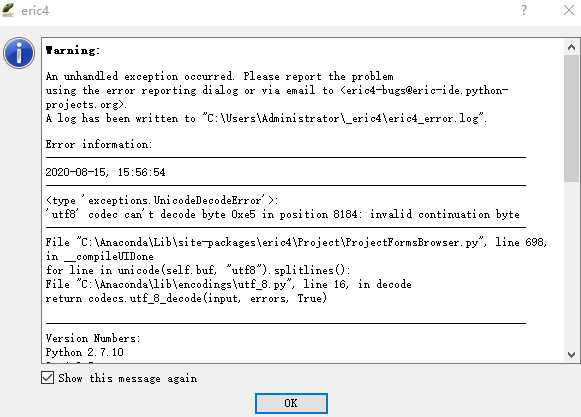The image size is (581, 417).
Task: Click the Warning heading text
Action: coord(73,50)
